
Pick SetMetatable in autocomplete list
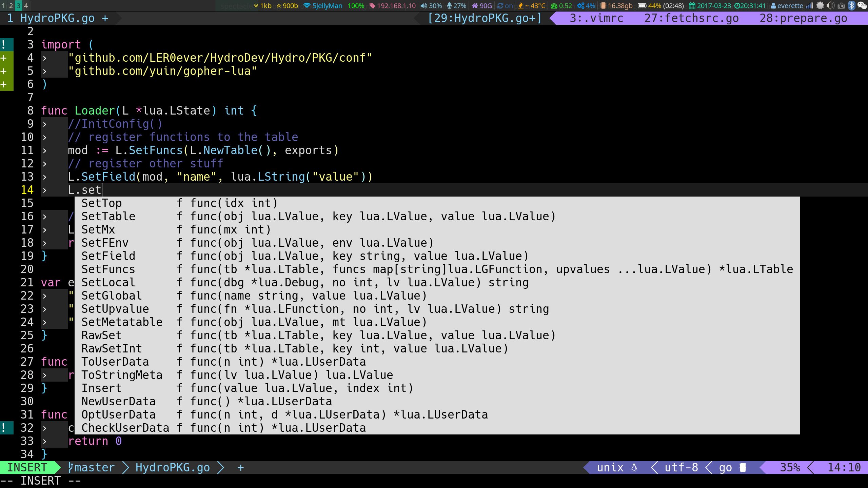click(122, 322)
